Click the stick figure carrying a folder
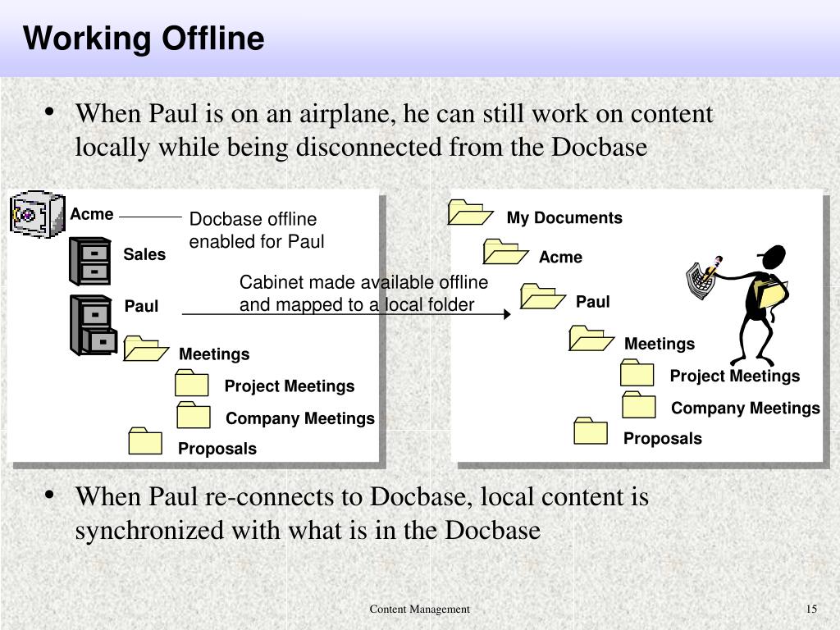 point(757,304)
